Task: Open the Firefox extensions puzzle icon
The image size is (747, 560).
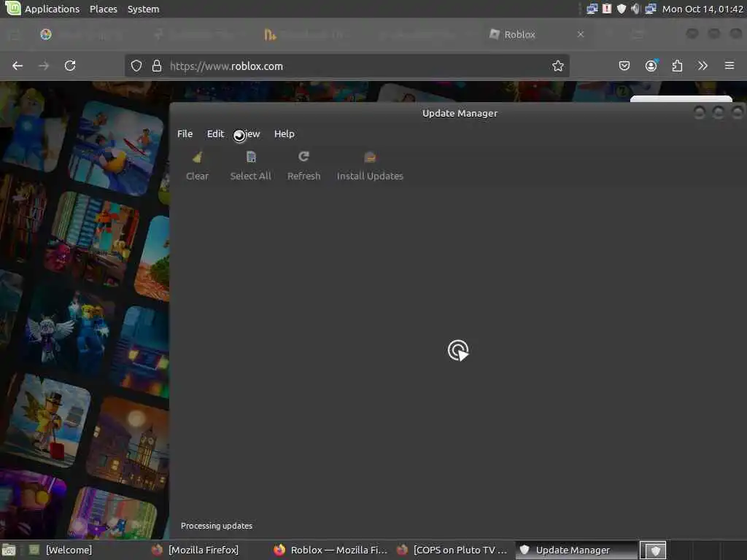Action: click(x=677, y=66)
